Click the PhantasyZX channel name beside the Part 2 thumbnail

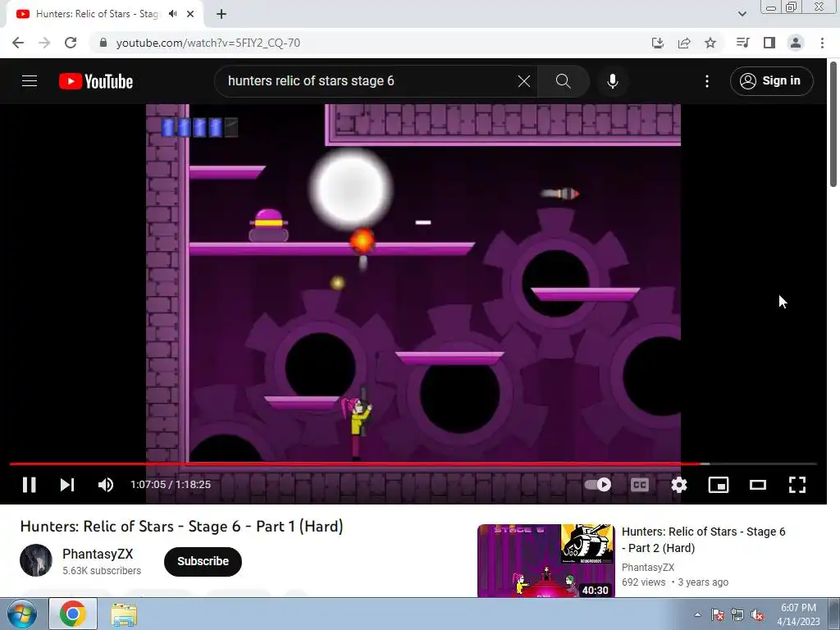[648, 568]
